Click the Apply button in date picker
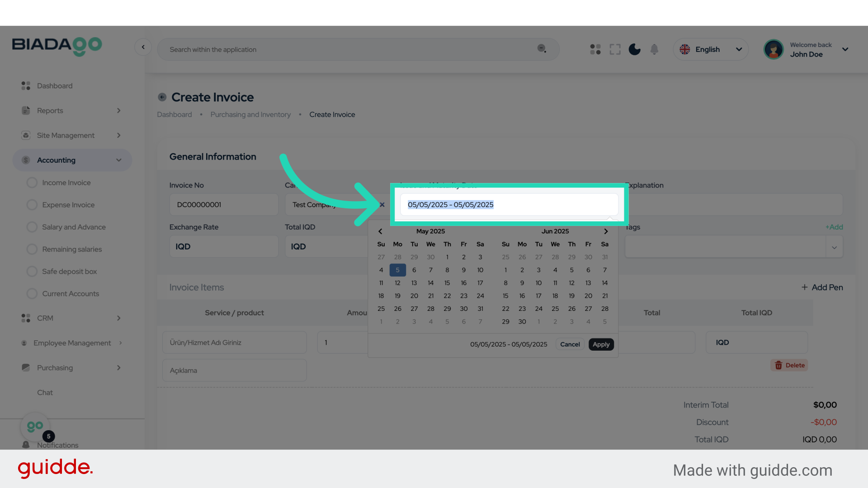Image resolution: width=868 pixels, height=488 pixels. (x=601, y=344)
